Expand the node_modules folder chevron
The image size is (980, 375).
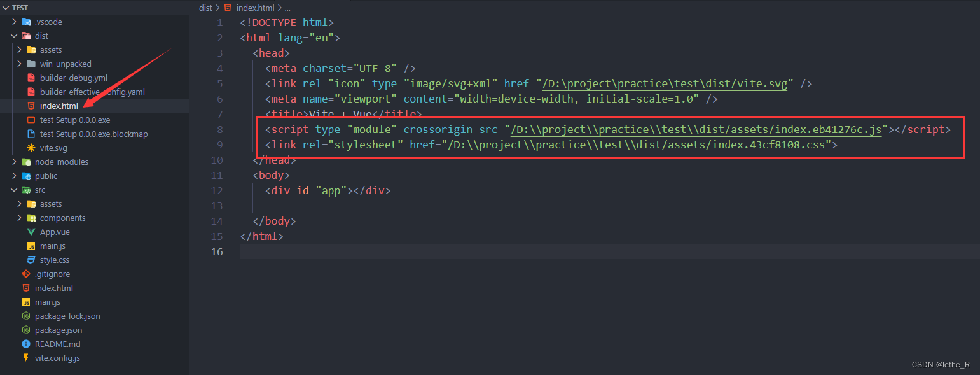coord(14,162)
